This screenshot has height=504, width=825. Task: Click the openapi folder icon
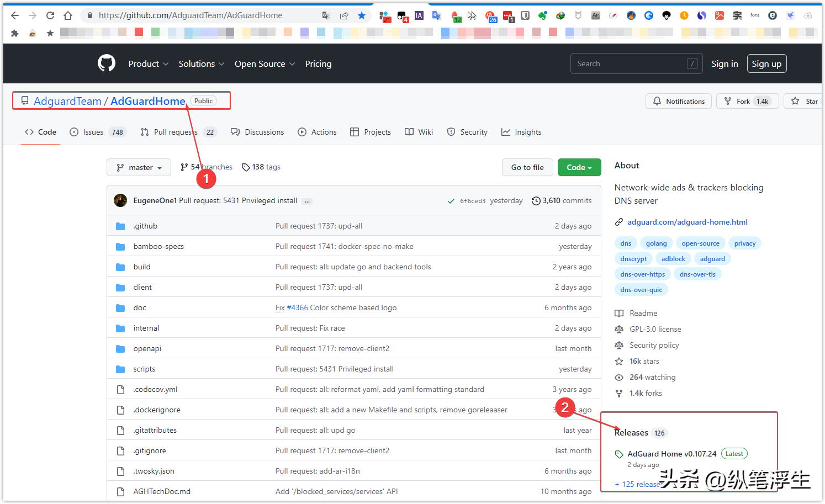pyautogui.click(x=120, y=348)
